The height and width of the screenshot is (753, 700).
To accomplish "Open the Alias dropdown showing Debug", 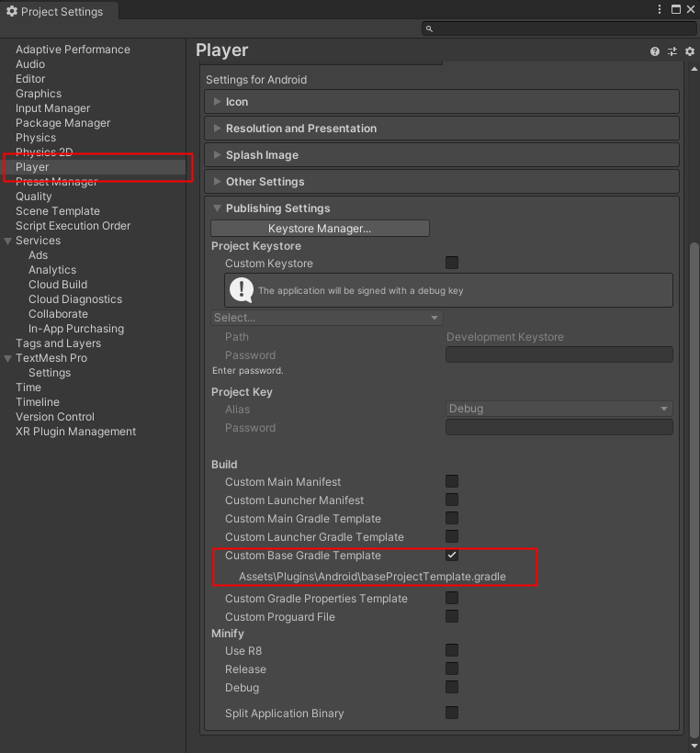I will [559, 409].
